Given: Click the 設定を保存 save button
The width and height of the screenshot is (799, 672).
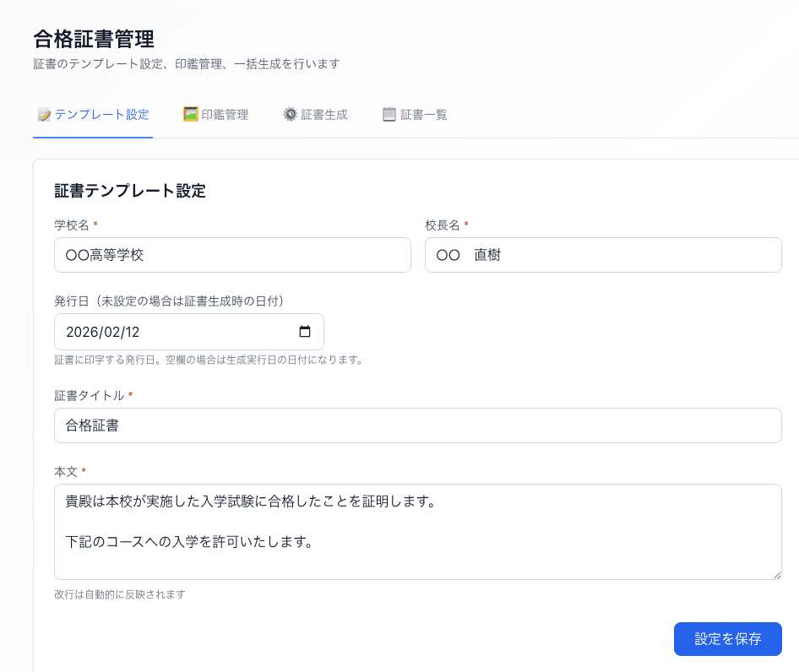Looking at the screenshot, I should (727, 639).
